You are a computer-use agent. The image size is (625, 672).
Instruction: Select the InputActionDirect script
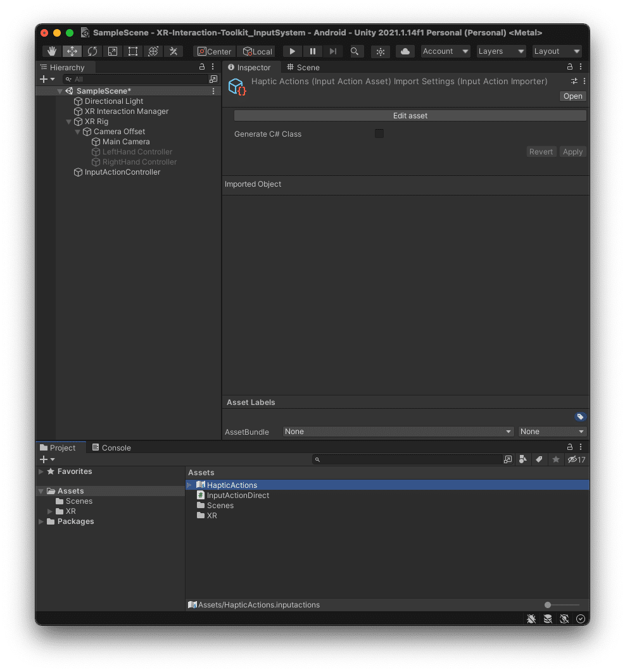pyautogui.click(x=237, y=495)
